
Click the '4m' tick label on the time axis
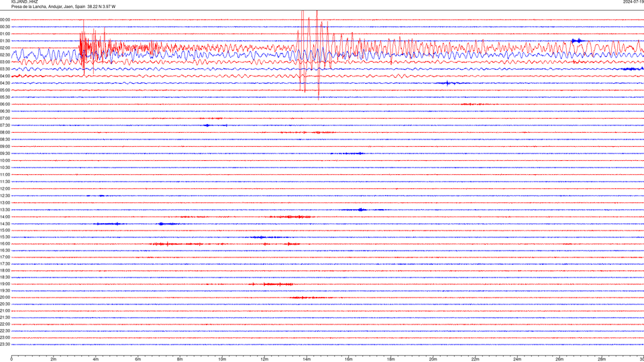point(96,359)
